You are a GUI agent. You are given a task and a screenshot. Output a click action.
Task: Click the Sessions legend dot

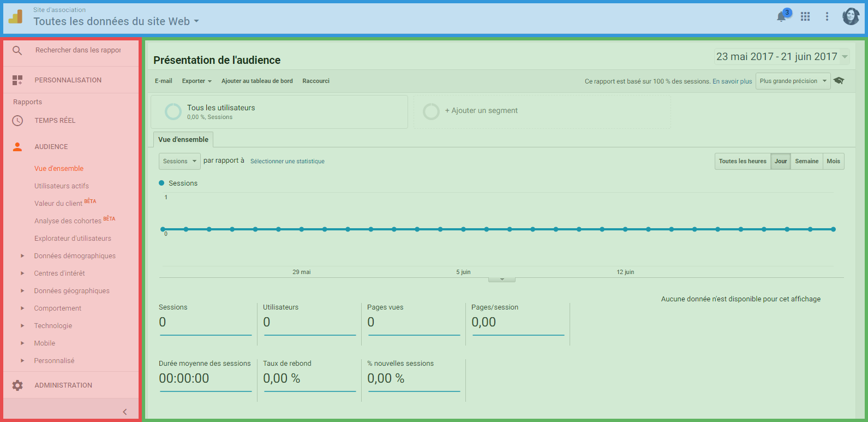coord(161,183)
